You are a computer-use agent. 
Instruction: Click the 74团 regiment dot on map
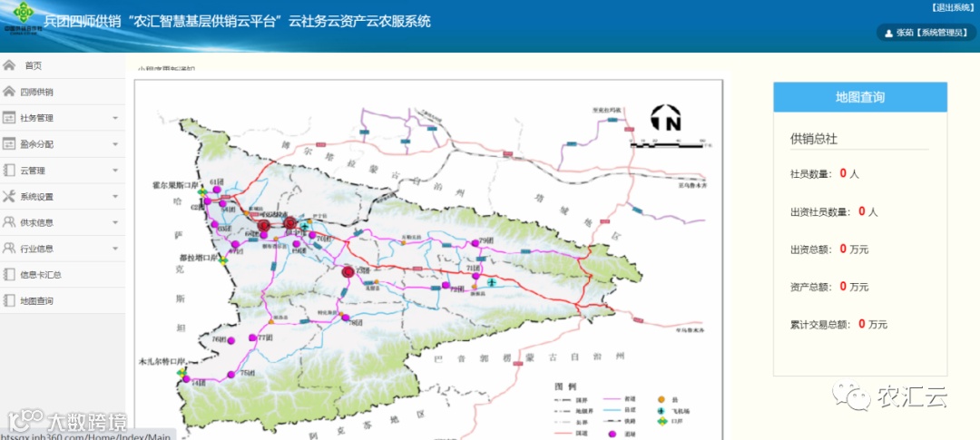(x=186, y=380)
